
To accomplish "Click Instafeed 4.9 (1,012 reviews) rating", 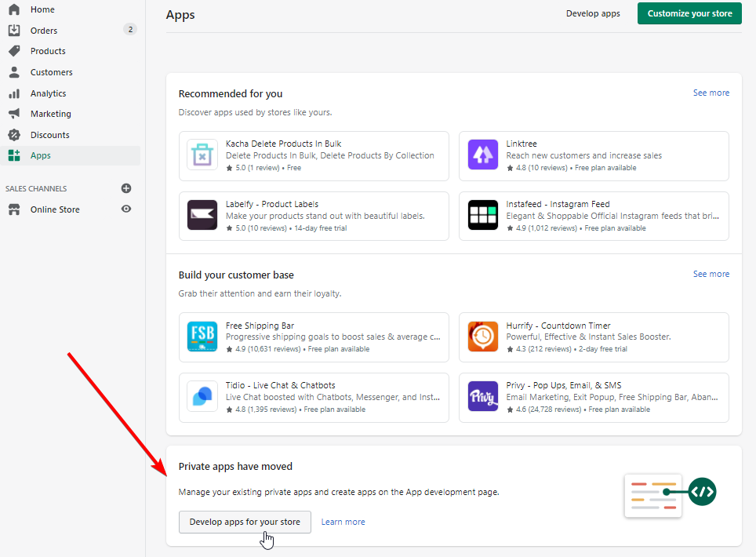I will tap(541, 228).
